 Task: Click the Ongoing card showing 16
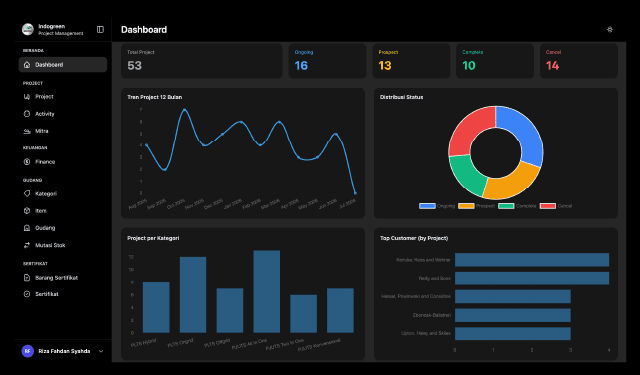tap(327, 61)
